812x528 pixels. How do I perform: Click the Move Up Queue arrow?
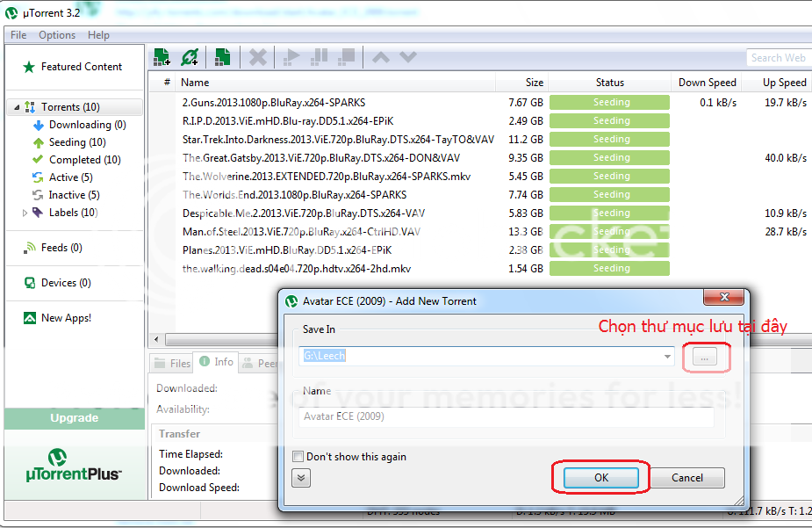pyautogui.click(x=381, y=57)
